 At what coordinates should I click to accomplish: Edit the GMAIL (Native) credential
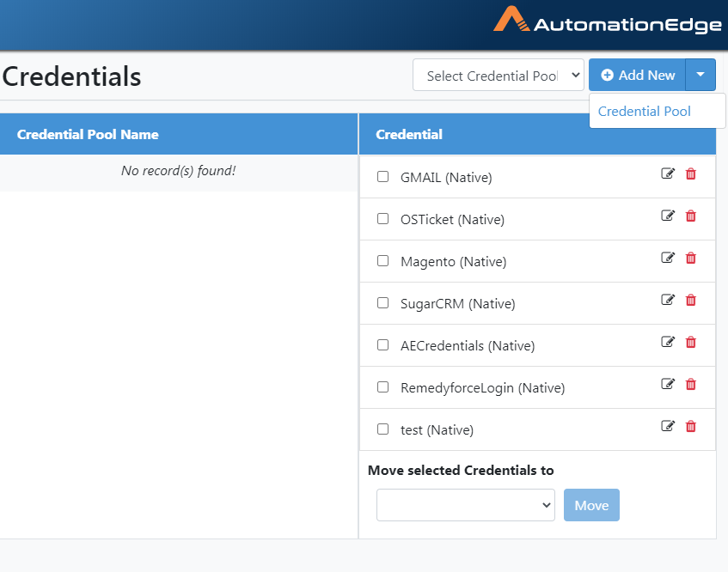coord(668,173)
